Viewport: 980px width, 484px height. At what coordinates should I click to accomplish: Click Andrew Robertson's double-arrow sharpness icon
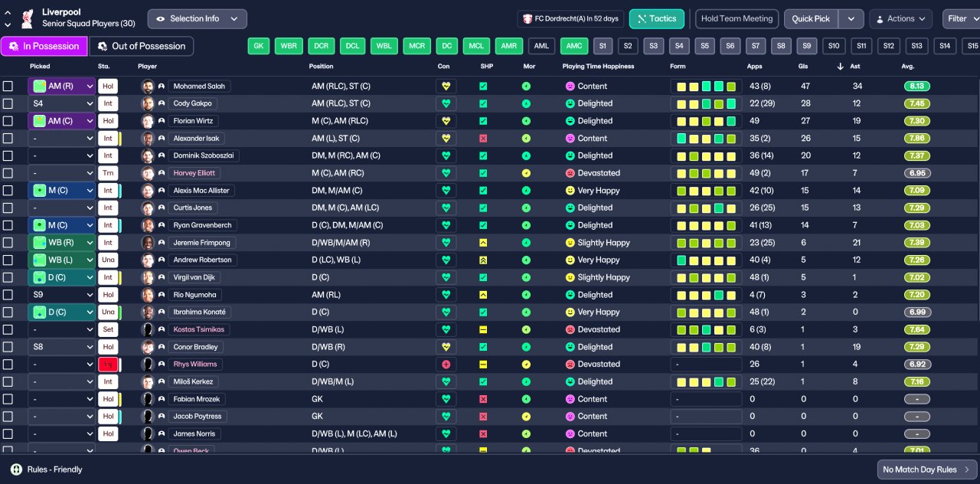tap(483, 260)
